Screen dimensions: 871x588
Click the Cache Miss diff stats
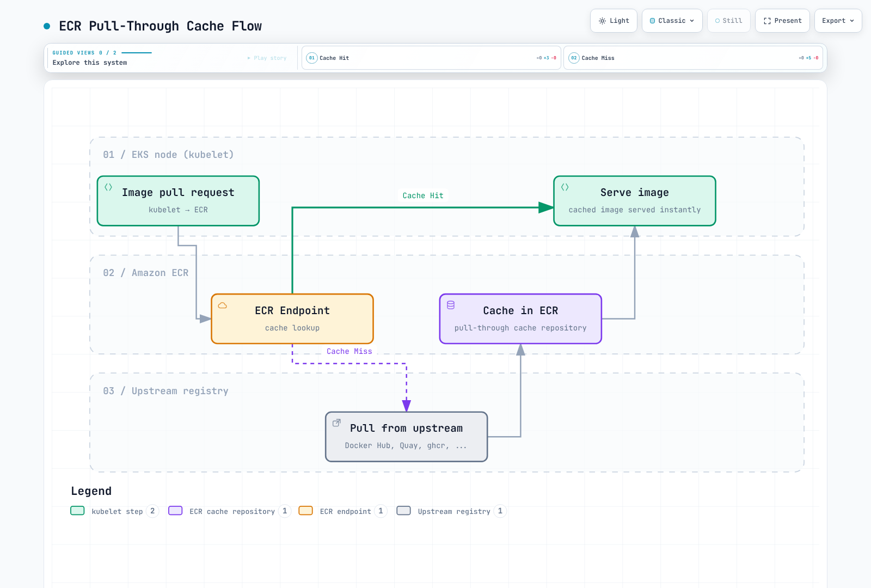click(x=808, y=58)
